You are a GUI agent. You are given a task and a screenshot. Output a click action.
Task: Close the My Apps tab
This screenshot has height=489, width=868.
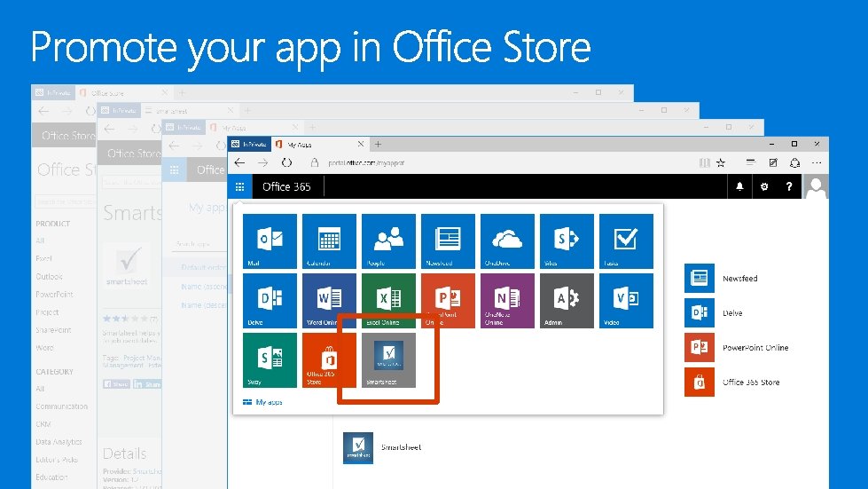click(360, 144)
